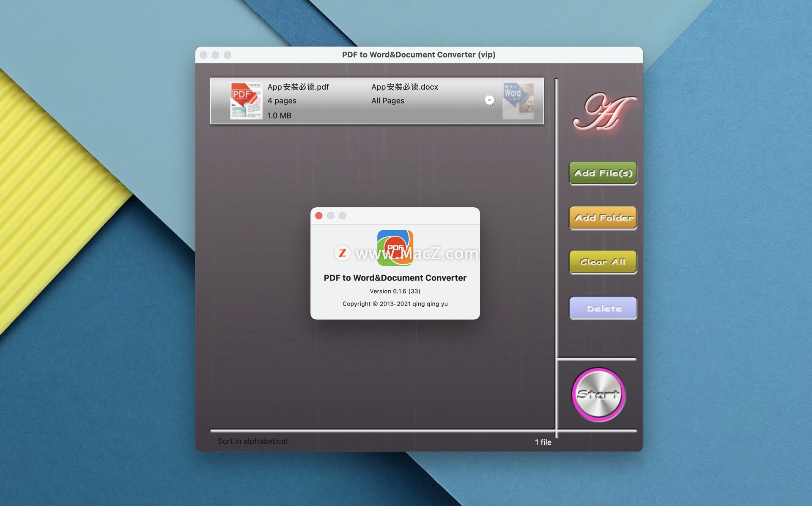This screenshot has height=506, width=812.
Task: Click the 1.0 MB file size text
Action: click(x=279, y=115)
